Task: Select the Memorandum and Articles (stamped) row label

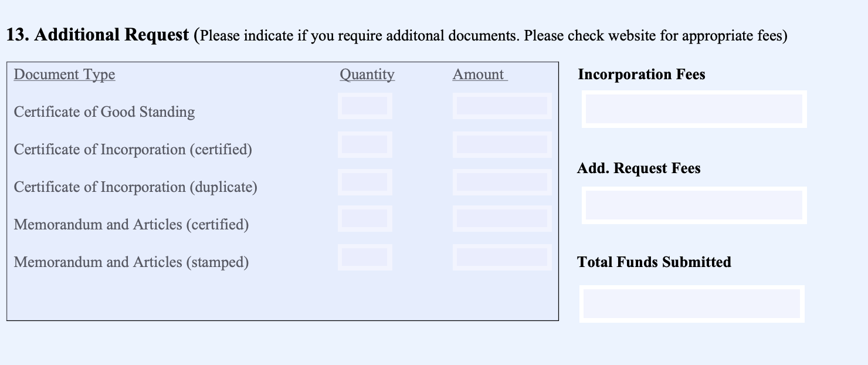Action: pyautogui.click(x=131, y=262)
